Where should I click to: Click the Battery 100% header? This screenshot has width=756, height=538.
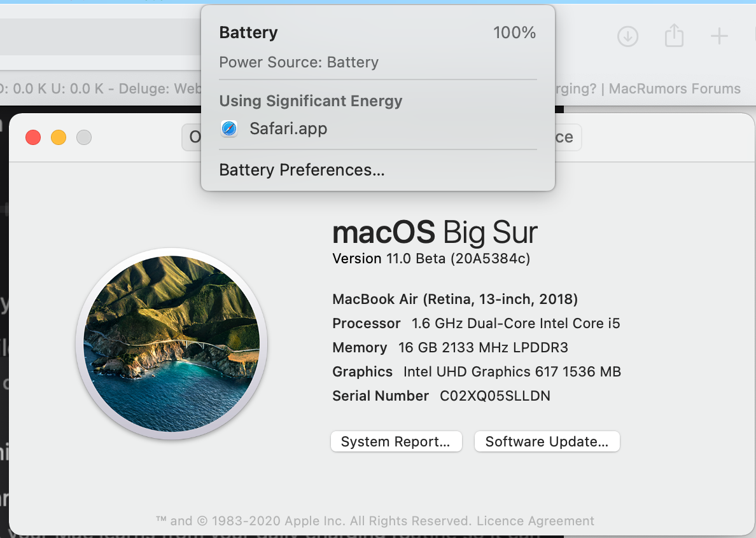pyautogui.click(x=377, y=33)
